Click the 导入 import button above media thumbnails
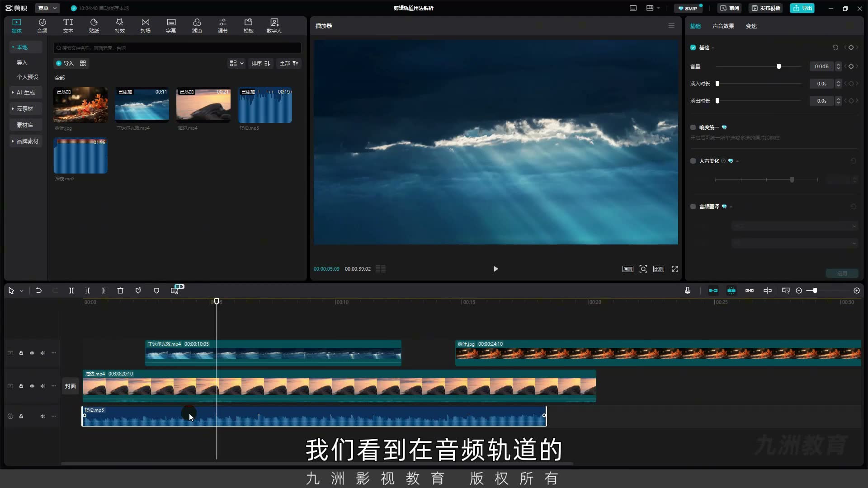868x488 pixels. (x=65, y=63)
